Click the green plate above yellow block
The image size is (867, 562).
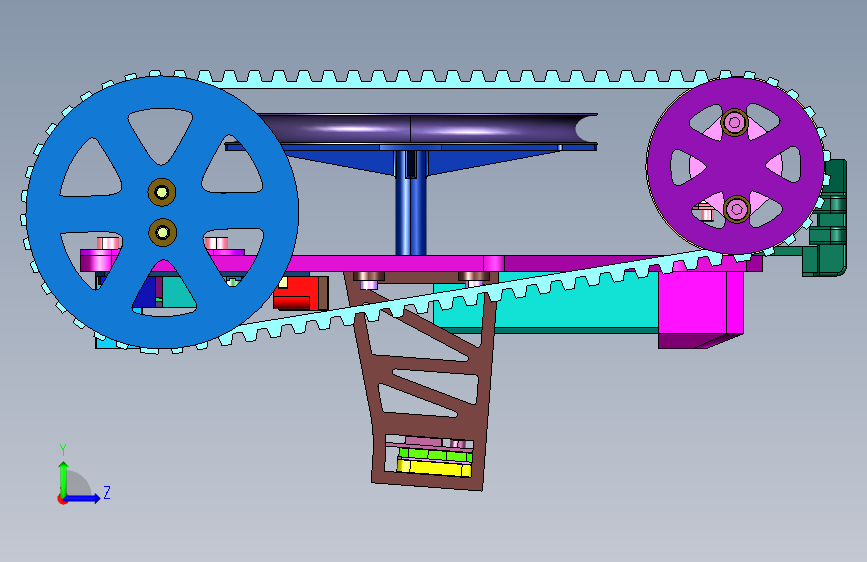[436, 455]
